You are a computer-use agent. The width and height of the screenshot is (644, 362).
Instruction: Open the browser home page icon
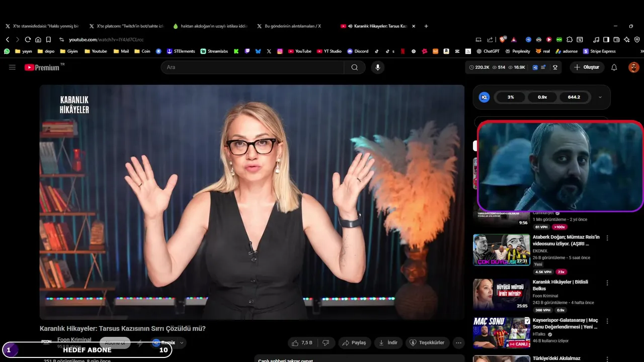38,39
